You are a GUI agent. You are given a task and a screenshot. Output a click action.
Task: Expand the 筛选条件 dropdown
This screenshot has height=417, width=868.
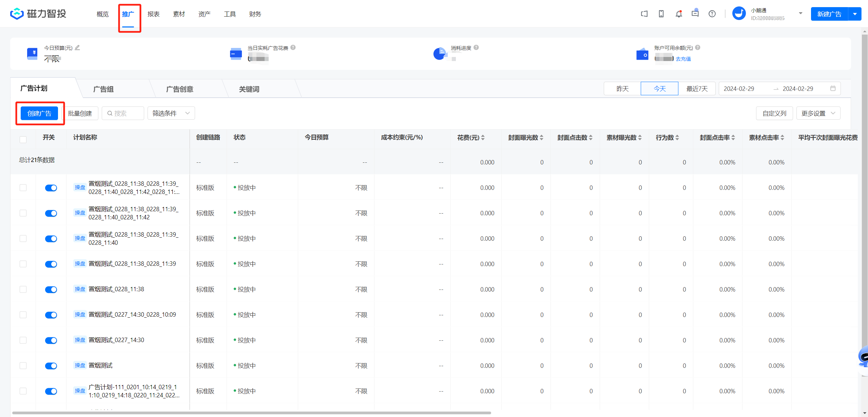[171, 113]
